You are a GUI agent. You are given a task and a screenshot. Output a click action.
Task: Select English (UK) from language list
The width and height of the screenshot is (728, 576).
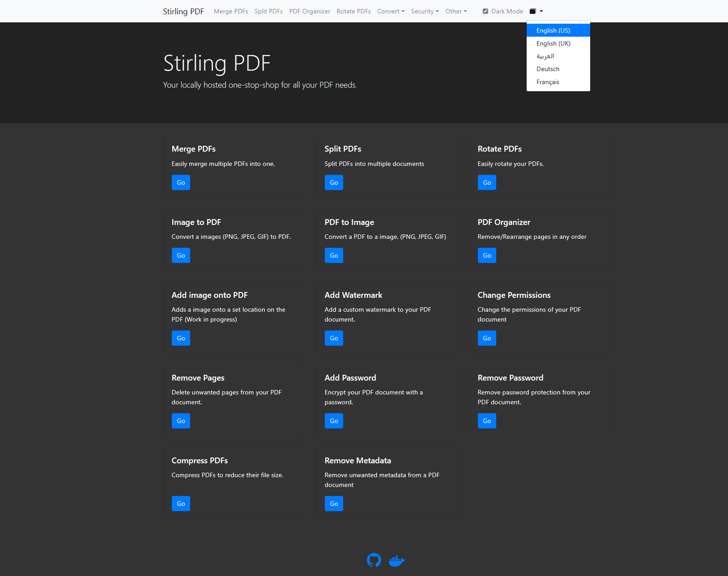pos(553,43)
